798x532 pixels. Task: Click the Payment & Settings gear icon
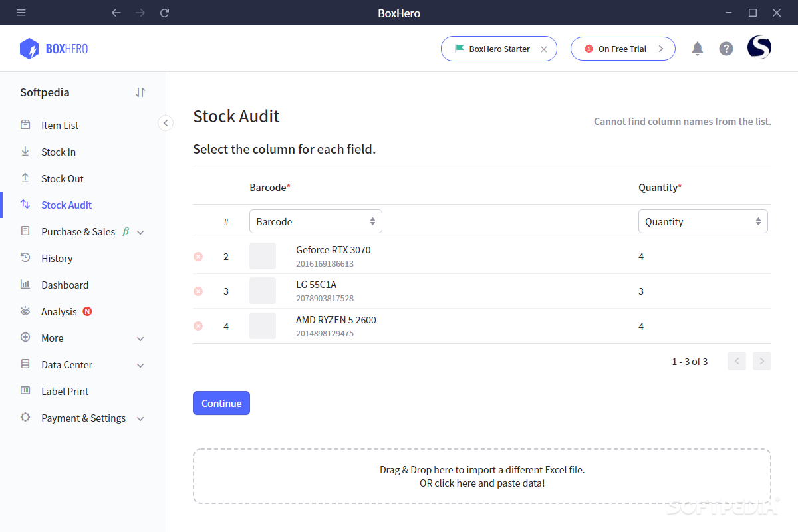(x=25, y=417)
